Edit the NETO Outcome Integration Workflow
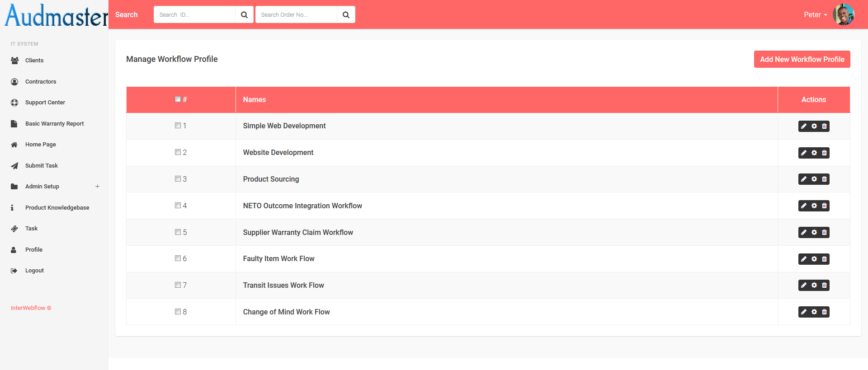This screenshot has height=370, width=868. 804,206
